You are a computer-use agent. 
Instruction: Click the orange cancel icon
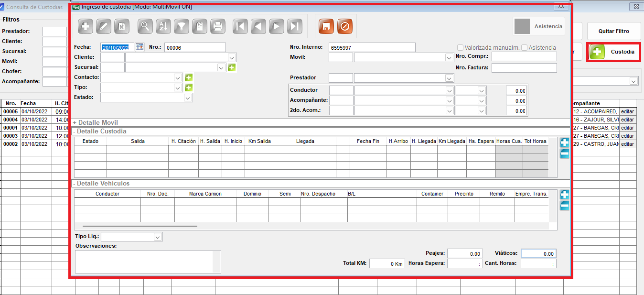[x=345, y=27]
